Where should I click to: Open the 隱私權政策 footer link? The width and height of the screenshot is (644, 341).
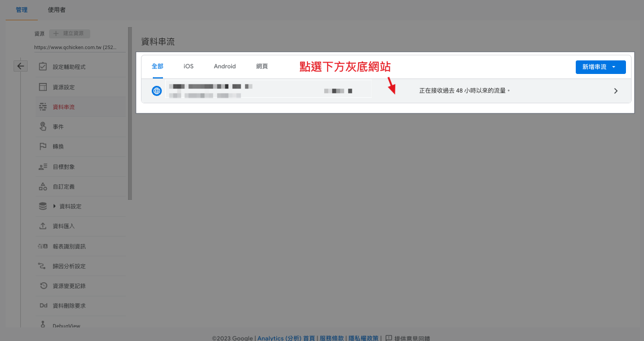point(363,338)
